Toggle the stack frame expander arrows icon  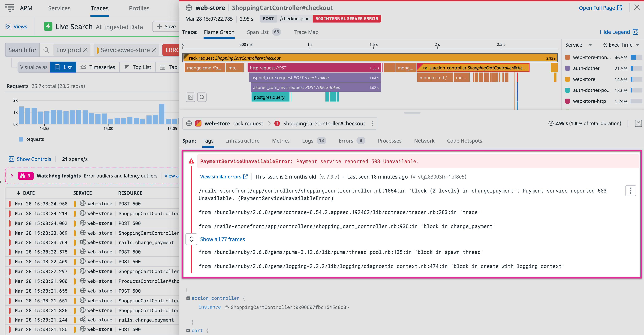[x=191, y=239]
